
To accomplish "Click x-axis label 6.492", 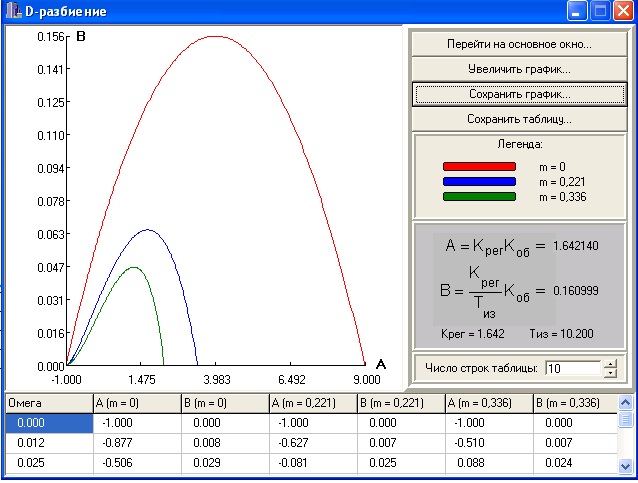I will tap(291, 380).
